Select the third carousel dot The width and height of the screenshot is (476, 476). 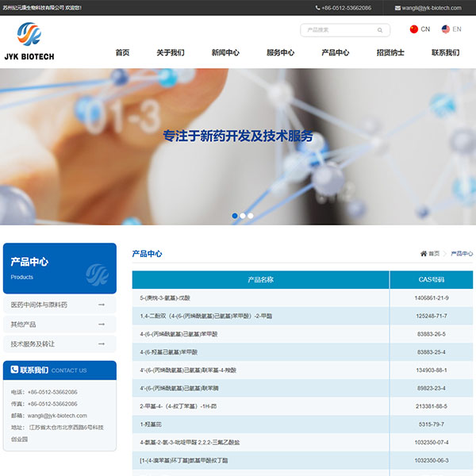(251, 215)
